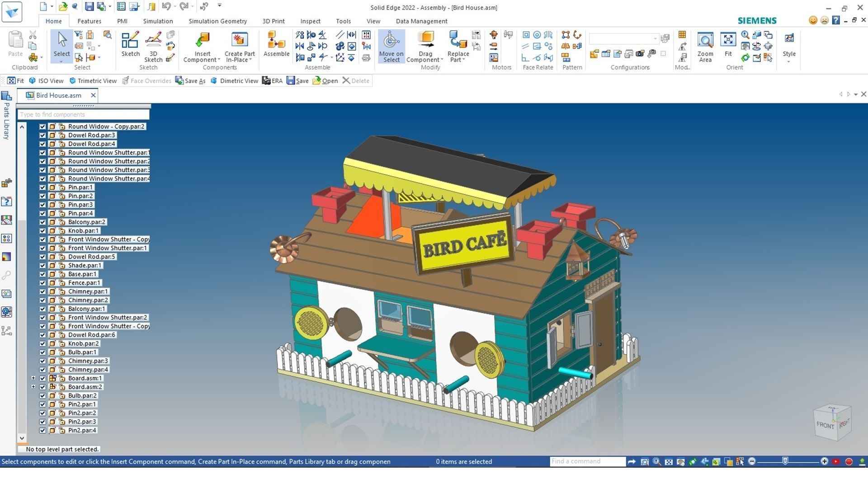
Task: Open the 3D Sketch tool
Action: click(153, 46)
